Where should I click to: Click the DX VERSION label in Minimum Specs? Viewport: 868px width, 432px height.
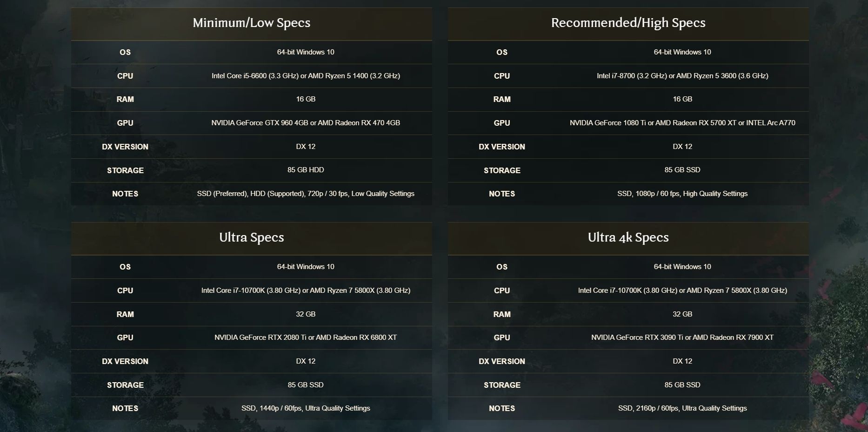coord(125,147)
